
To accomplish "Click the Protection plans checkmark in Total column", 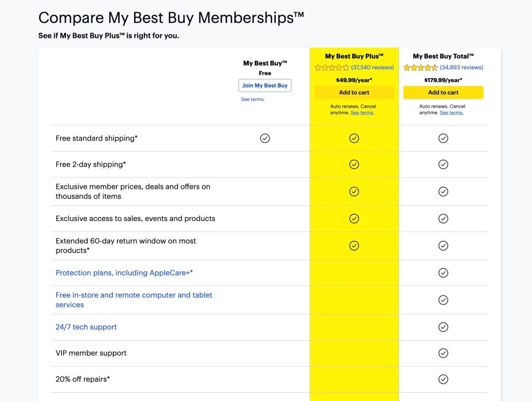I will tap(443, 273).
